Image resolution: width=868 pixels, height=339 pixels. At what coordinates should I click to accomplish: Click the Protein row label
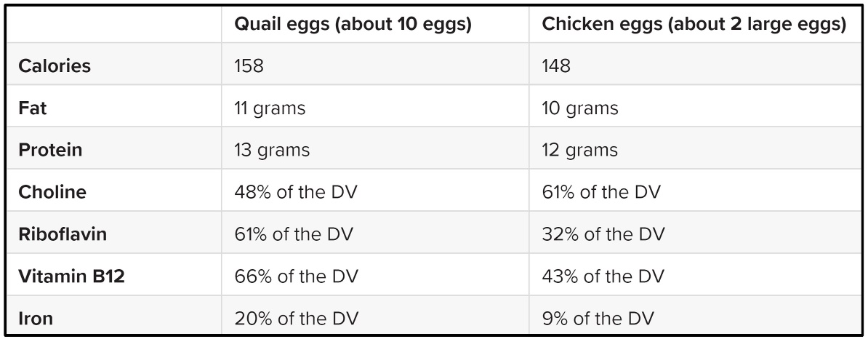coord(50,151)
